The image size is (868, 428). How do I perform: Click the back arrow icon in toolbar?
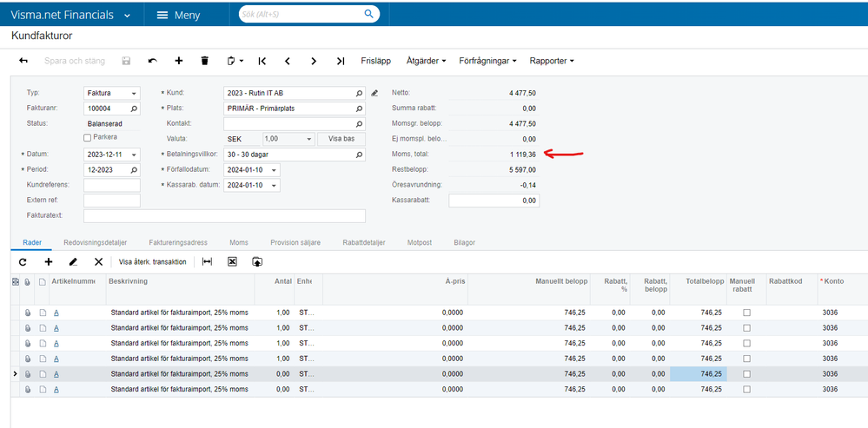[x=23, y=61]
